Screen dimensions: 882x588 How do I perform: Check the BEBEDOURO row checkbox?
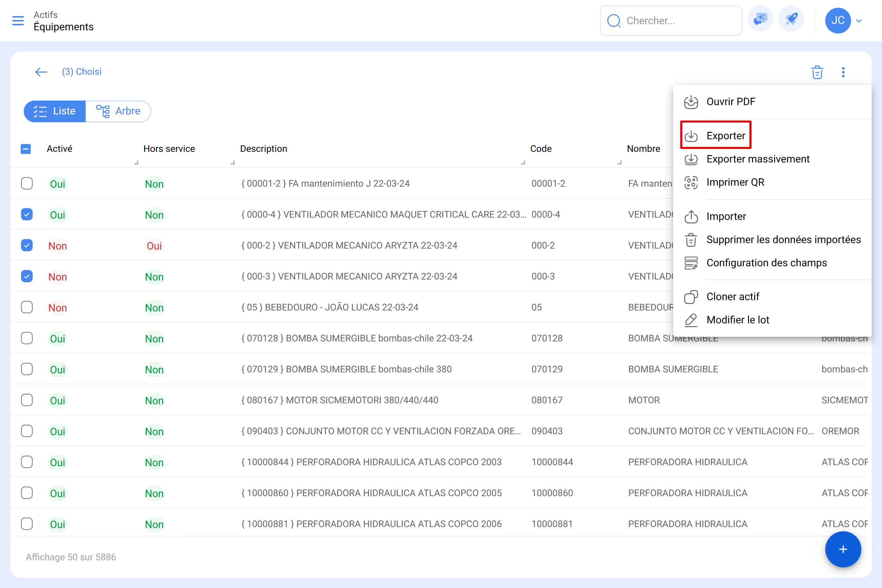pos(27,307)
